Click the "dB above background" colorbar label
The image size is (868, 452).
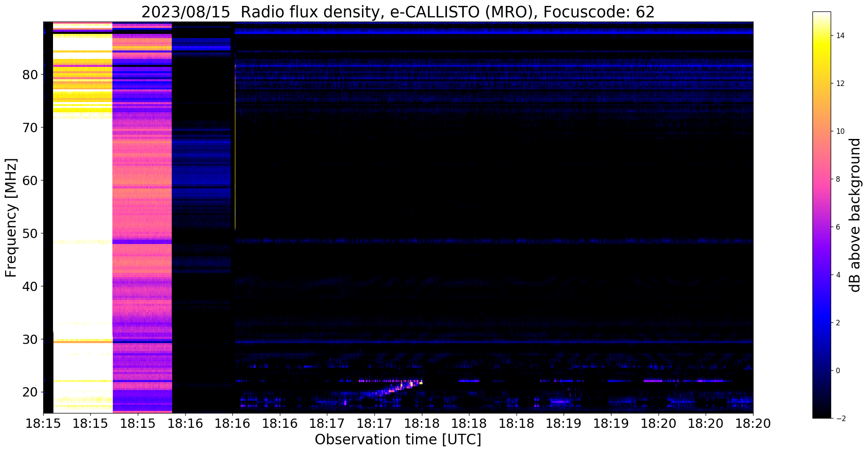pos(855,215)
